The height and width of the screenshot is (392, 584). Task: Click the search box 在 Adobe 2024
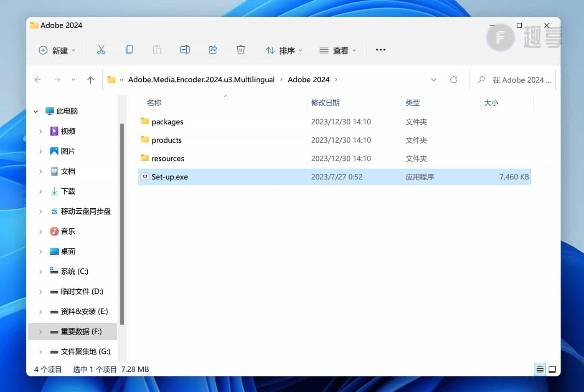point(512,80)
